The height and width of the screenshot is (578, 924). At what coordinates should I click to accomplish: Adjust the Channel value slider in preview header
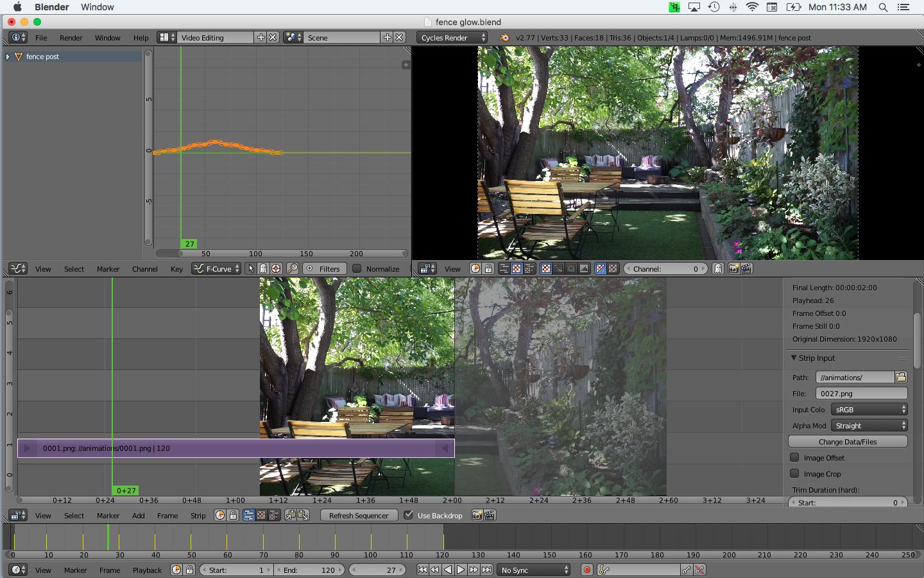point(665,268)
